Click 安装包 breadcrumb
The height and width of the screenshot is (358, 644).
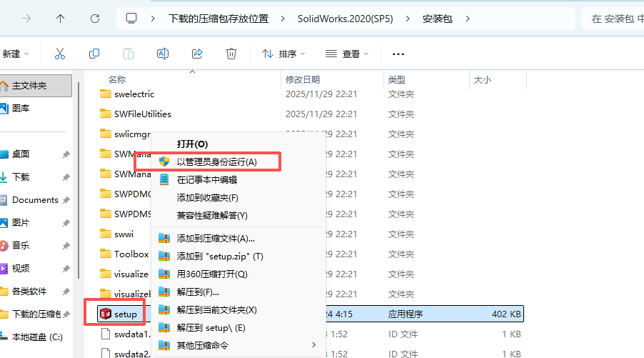[x=438, y=19]
